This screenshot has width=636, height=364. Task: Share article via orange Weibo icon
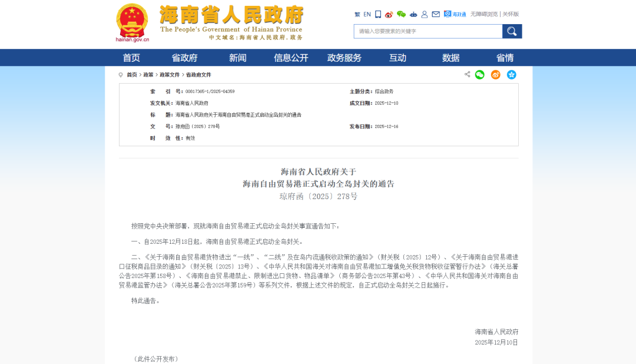tap(496, 75)
